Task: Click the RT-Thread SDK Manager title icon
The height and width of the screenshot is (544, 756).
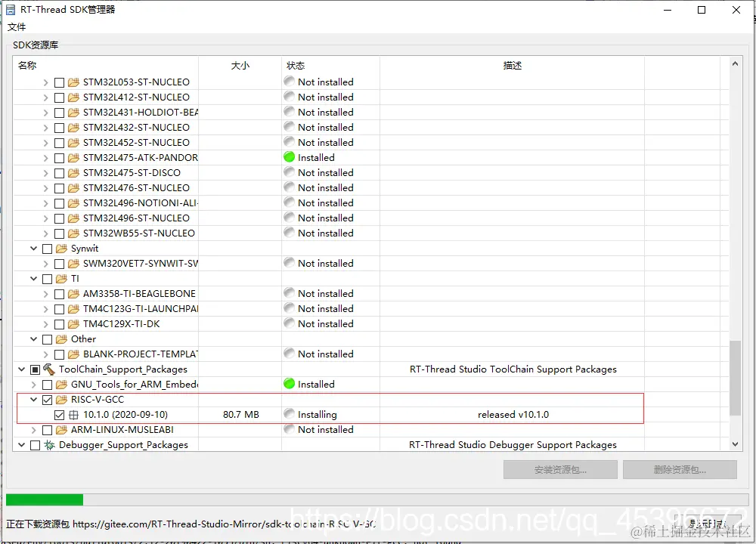Action: [x=10, y=10]
